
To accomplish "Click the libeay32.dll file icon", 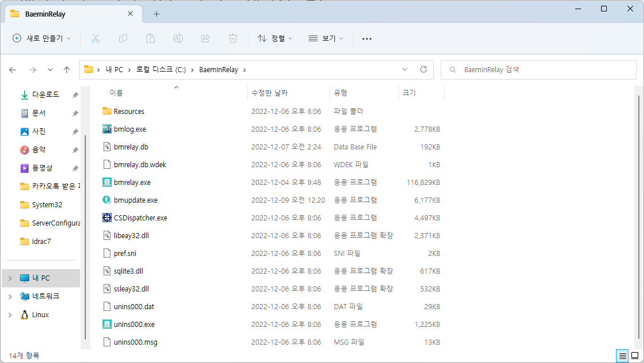I will click(x=107, y=235).
